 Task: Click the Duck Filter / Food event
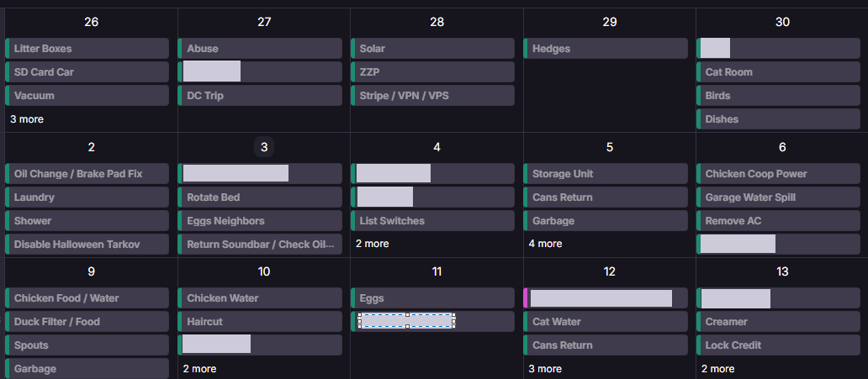[x=87, y=322]
